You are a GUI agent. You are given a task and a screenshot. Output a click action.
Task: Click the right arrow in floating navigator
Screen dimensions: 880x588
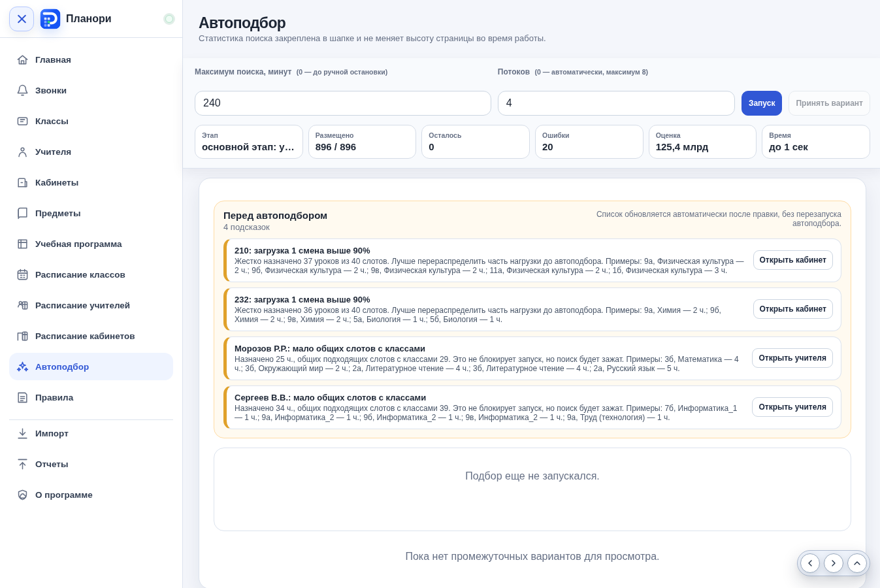(x=834, y=563)
